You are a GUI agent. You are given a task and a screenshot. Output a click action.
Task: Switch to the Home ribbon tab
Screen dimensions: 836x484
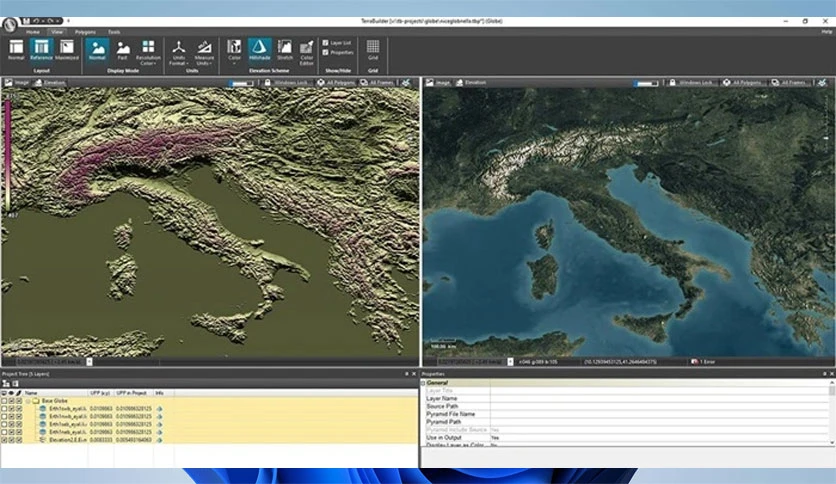33,32
